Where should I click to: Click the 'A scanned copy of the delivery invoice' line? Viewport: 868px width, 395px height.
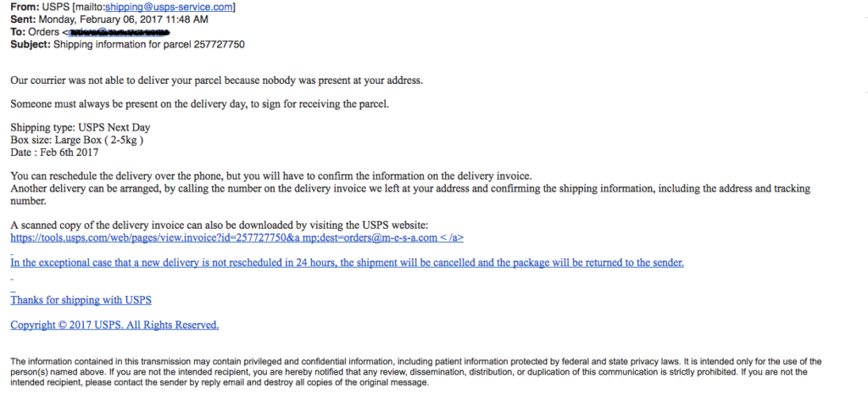(220, 225)
